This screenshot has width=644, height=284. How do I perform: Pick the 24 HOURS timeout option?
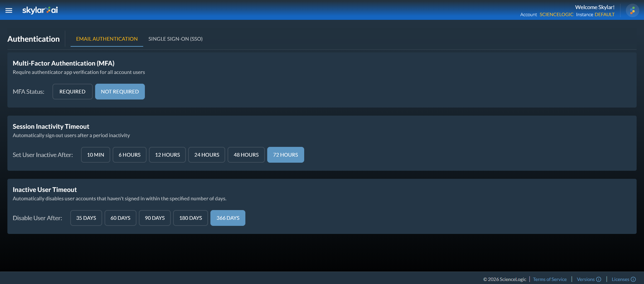(x=207, y=155)
